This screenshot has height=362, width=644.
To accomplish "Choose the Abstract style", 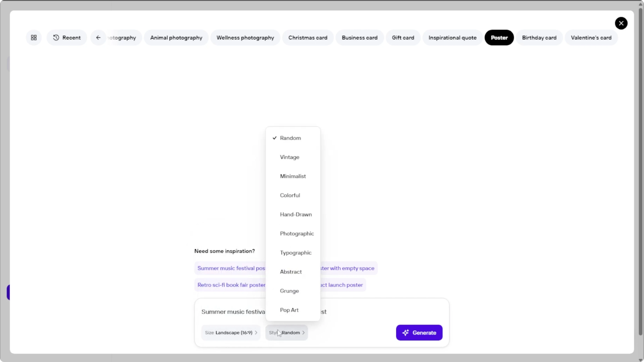I will [293, 272].
